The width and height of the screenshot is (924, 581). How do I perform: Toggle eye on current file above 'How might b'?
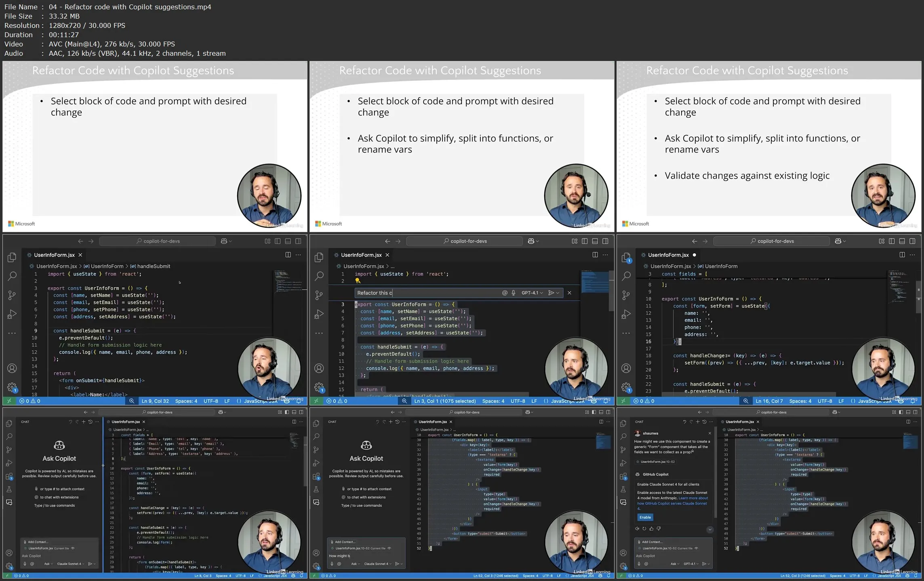coord(389,548)
